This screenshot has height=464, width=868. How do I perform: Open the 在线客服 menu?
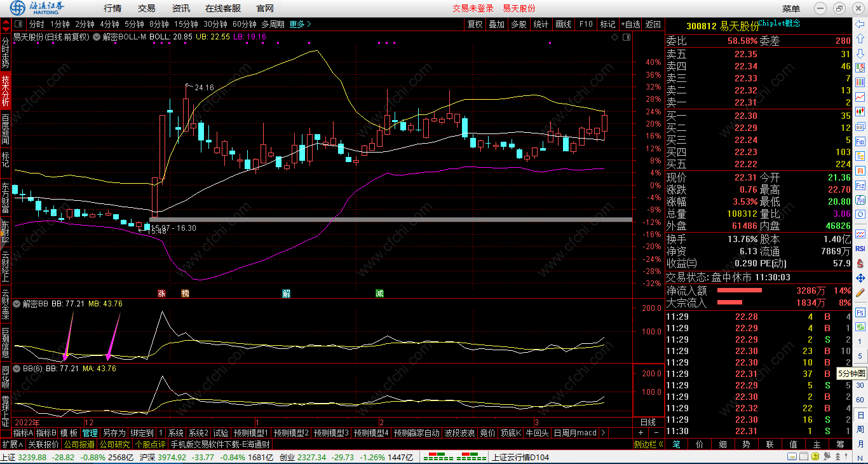tap(223, 8)
